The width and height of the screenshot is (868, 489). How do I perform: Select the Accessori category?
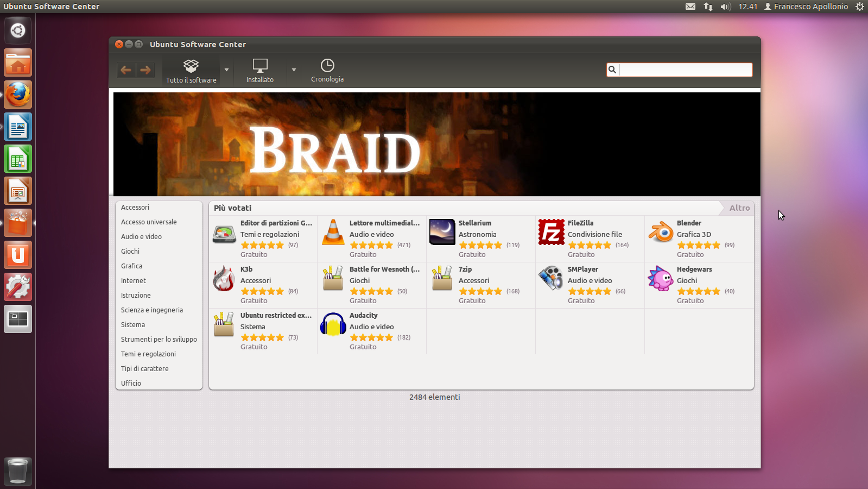point(135,208)
